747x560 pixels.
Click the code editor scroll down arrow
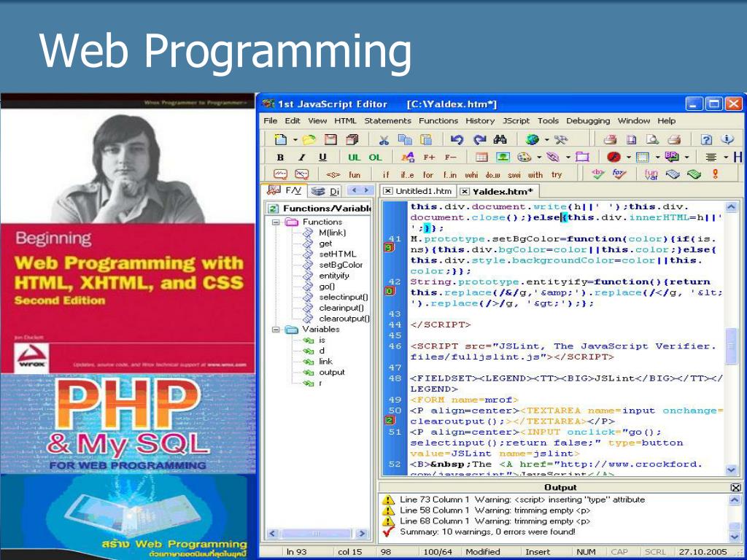(731, 470)
